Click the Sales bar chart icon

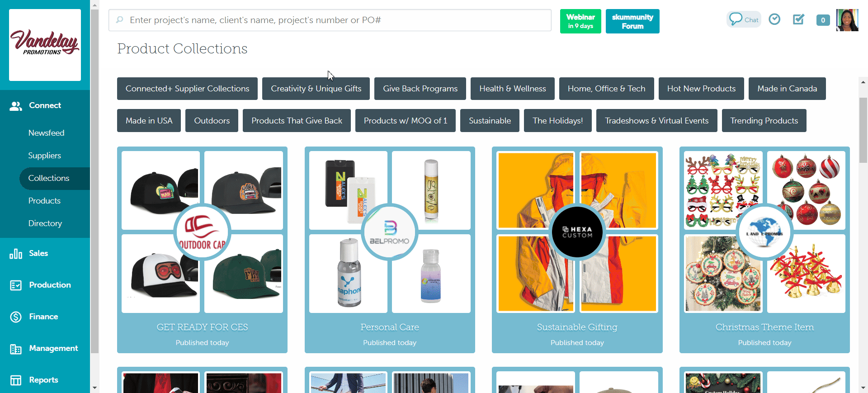(16, 254)
